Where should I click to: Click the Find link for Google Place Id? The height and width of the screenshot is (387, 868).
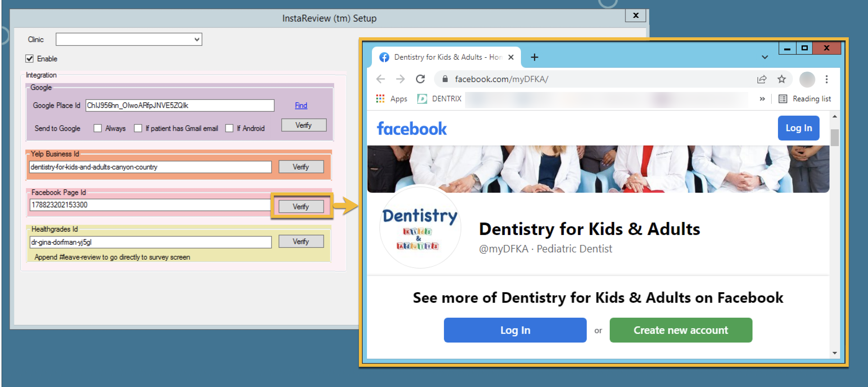tap(301, 105)
